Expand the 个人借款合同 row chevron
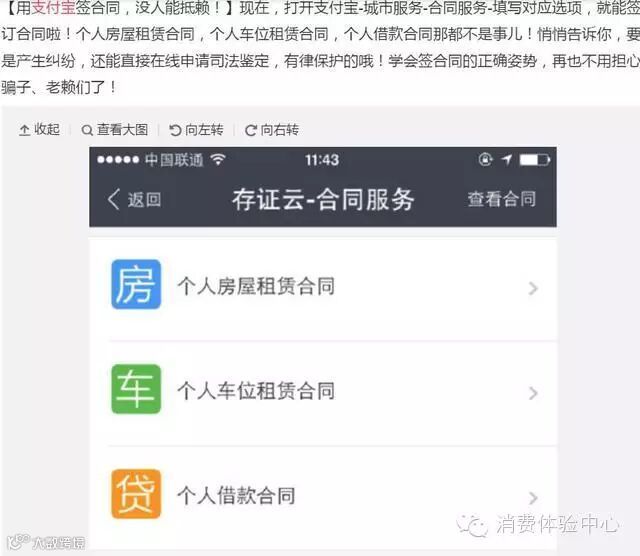 (533, 498)
